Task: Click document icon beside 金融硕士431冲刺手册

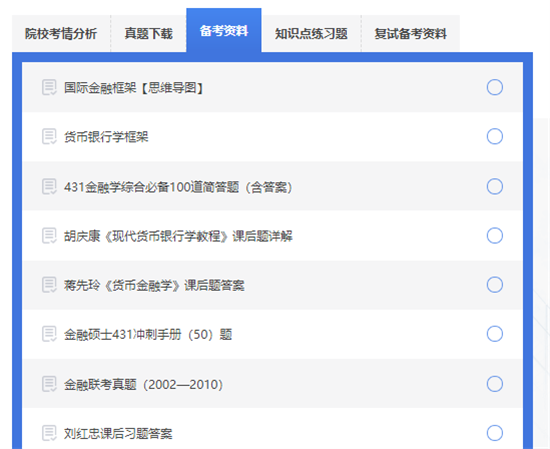Action: pos(49,334)
